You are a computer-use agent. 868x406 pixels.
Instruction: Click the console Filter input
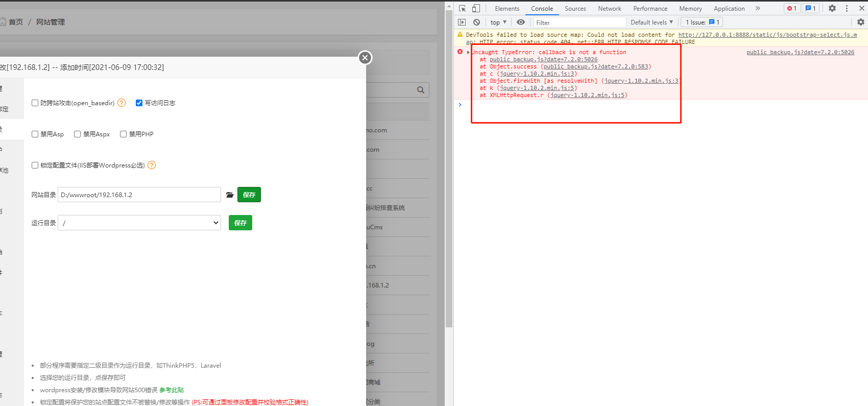(580, 22)
